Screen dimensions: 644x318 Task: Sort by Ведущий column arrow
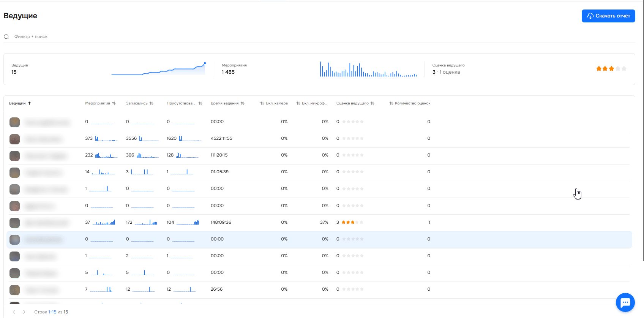30,103
